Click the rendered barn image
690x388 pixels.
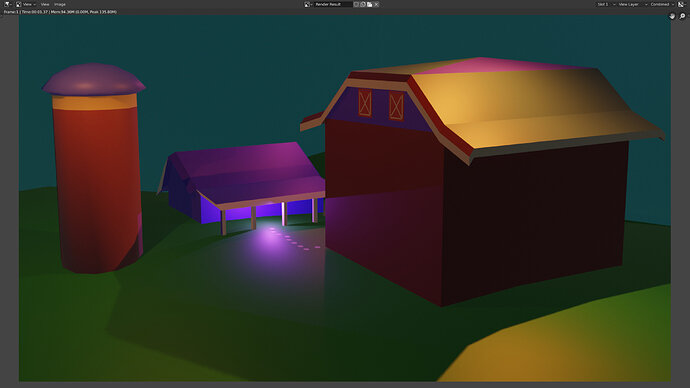[345, 198]
